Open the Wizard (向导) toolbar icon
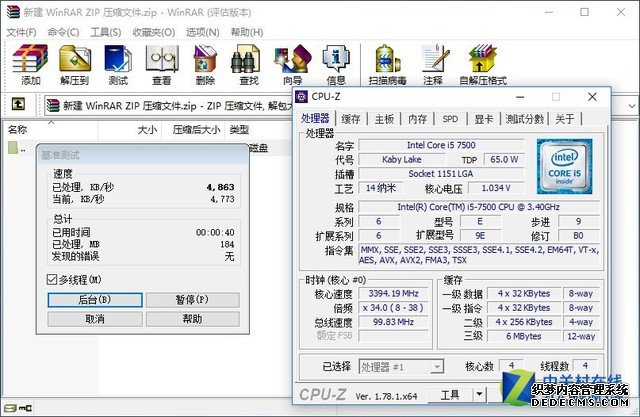 [293, 65]
